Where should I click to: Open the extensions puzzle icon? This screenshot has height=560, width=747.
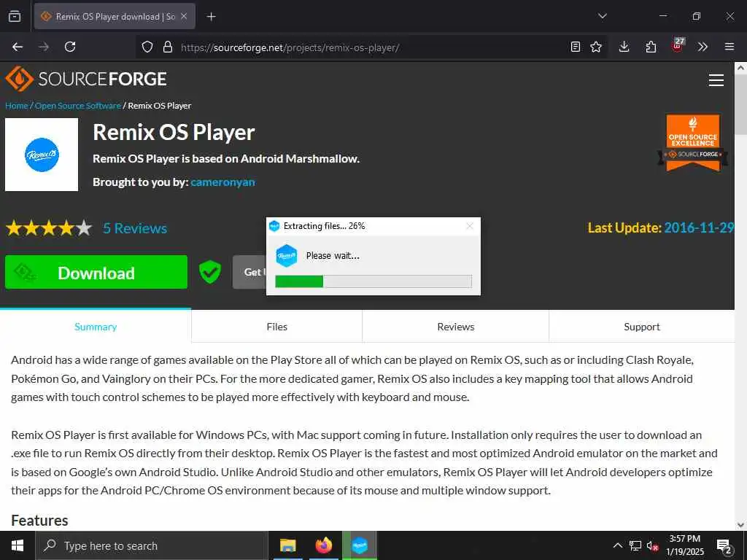(x=651, y=47)
